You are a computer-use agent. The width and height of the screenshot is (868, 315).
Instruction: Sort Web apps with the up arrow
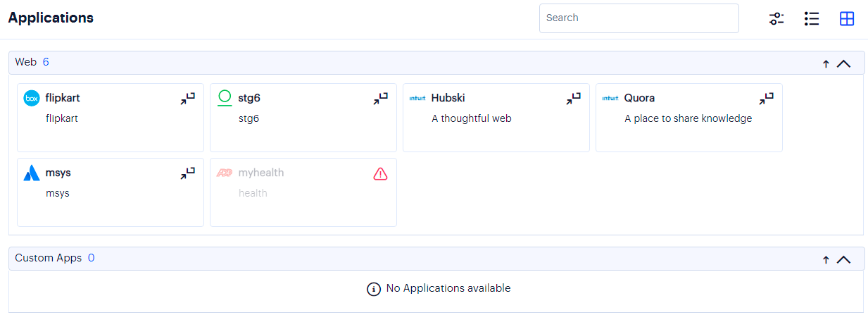click(826, 63)
